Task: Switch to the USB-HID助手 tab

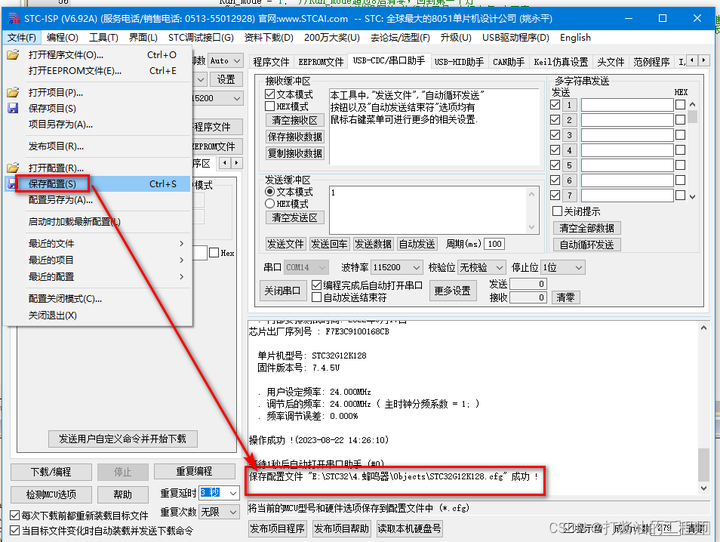Action: click(x=459, y=62)
